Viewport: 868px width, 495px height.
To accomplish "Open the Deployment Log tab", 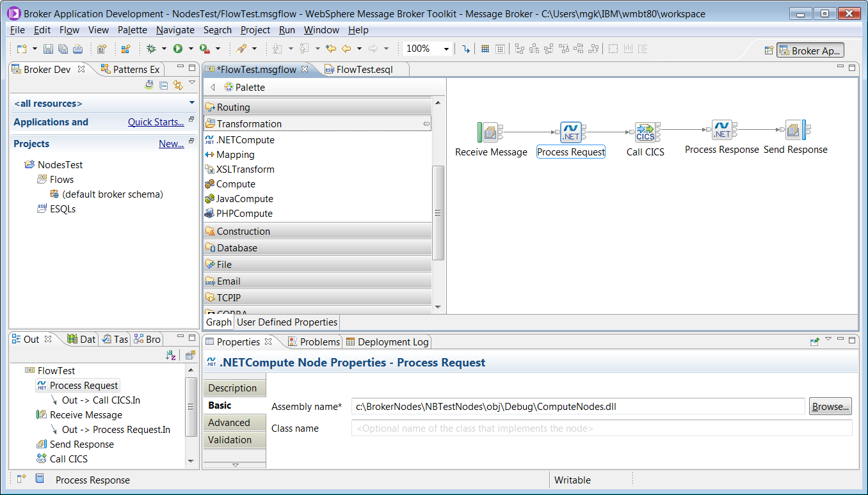I will tap(387, 342).
